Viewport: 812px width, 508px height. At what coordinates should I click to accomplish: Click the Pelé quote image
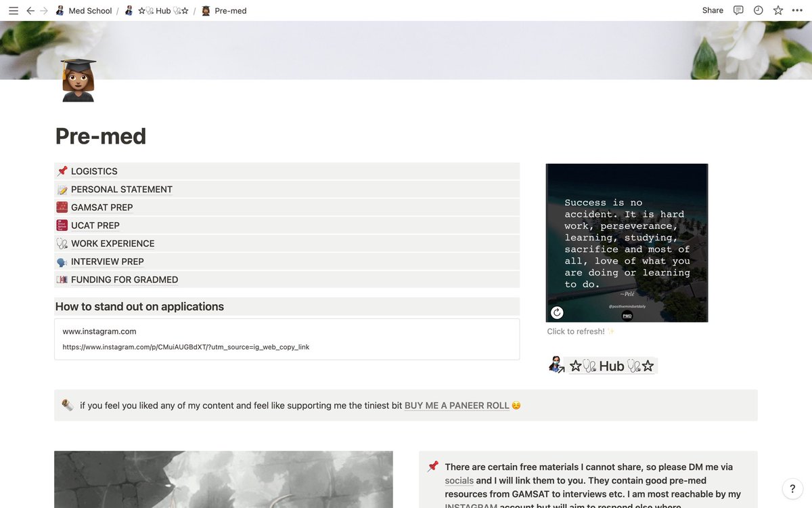627,242
